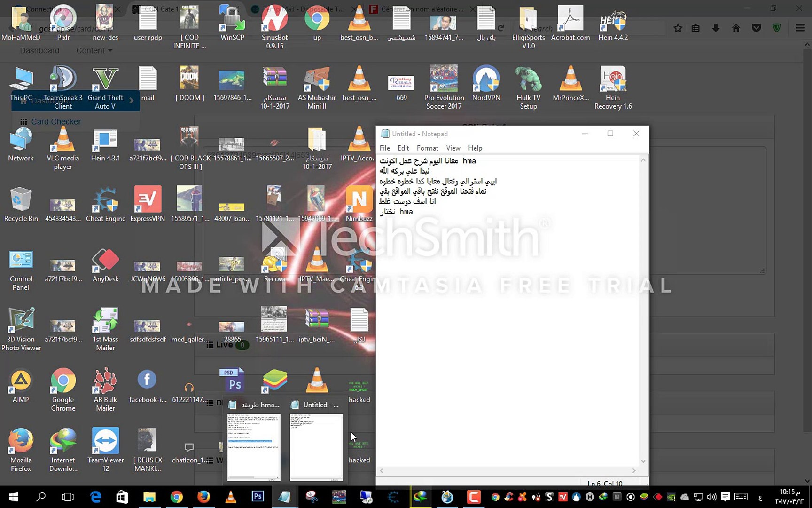Select the AS Mubashir Mini II icon
The image size is (812, 508).
[x=317, y=87]
